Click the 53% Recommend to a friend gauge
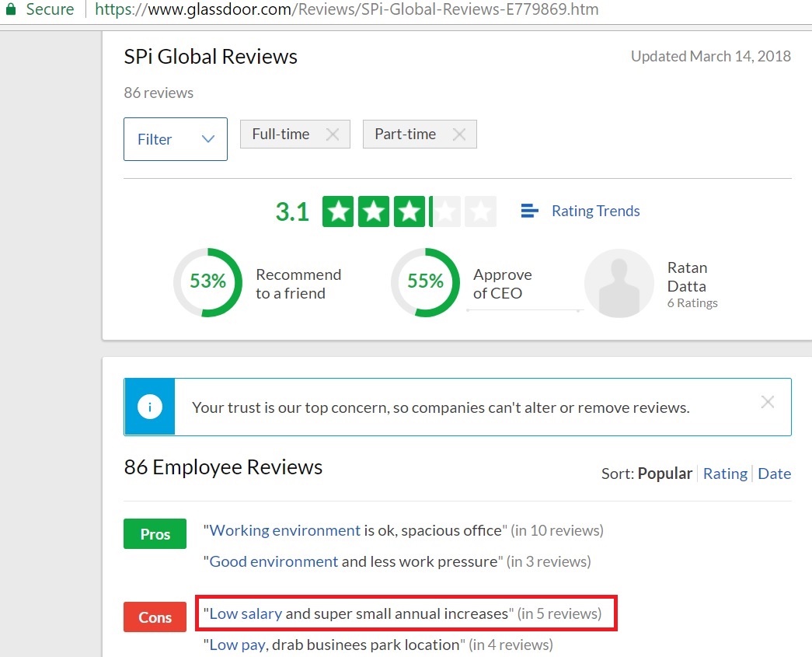Image resolution: width=812 pixels, height=657 pixels. [207, 282]
